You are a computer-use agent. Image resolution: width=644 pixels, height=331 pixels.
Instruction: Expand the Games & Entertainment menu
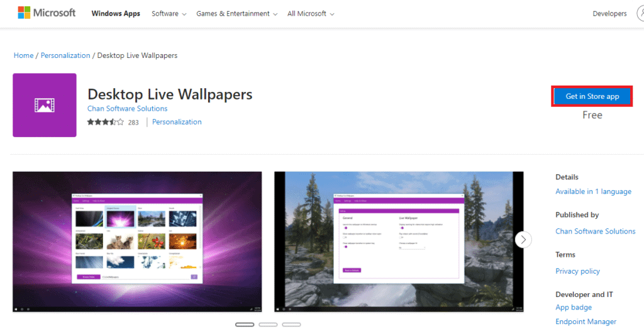[x=237, y=14]
